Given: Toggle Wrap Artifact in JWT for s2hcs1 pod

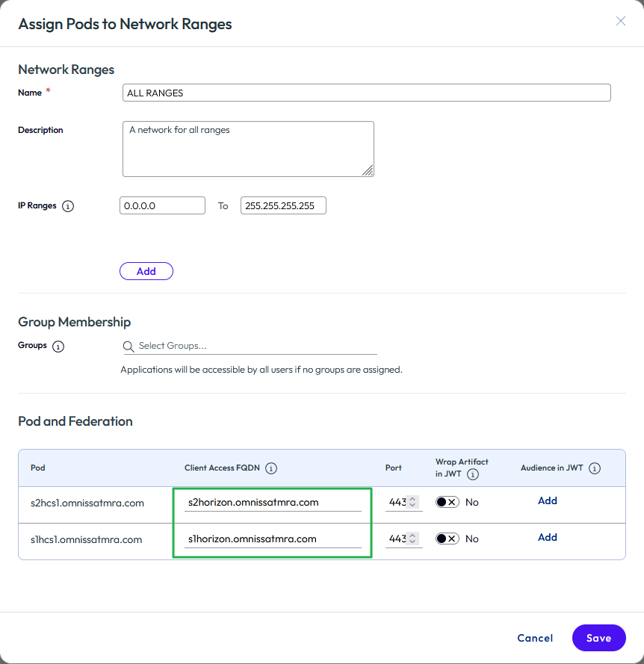Looking at the screenshot, I should coord(447,502).
